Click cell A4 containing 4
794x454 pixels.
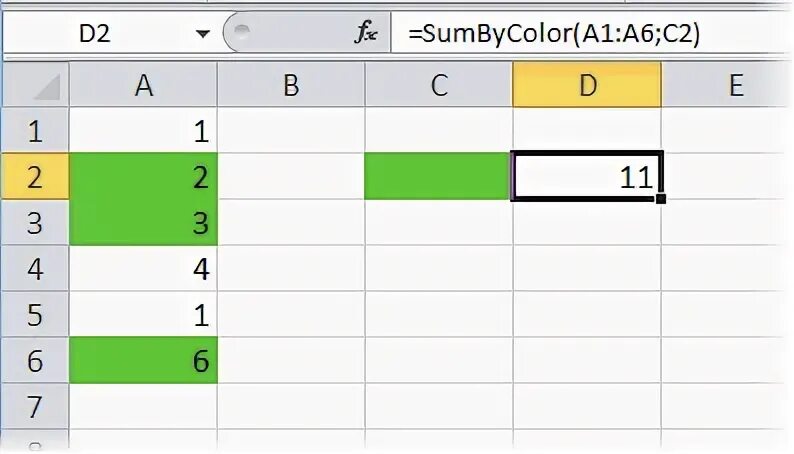pos(143,268)
